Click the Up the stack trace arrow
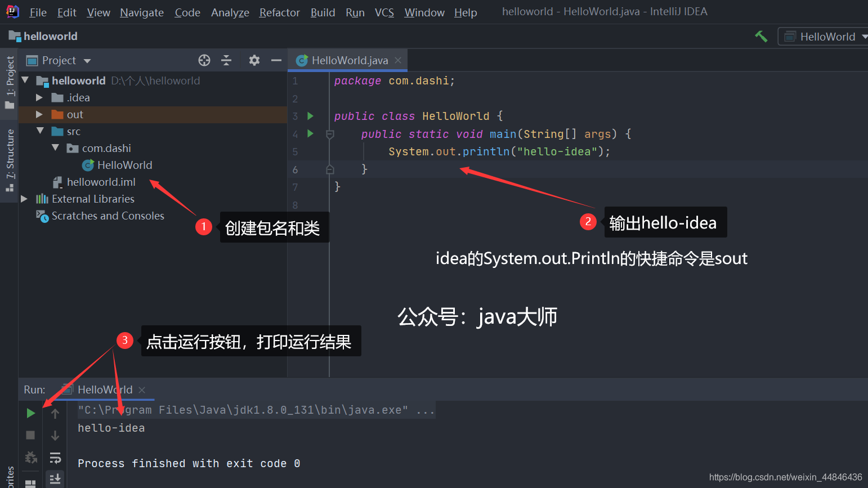The width and height of the screenshot is (868, 488). 55,414
